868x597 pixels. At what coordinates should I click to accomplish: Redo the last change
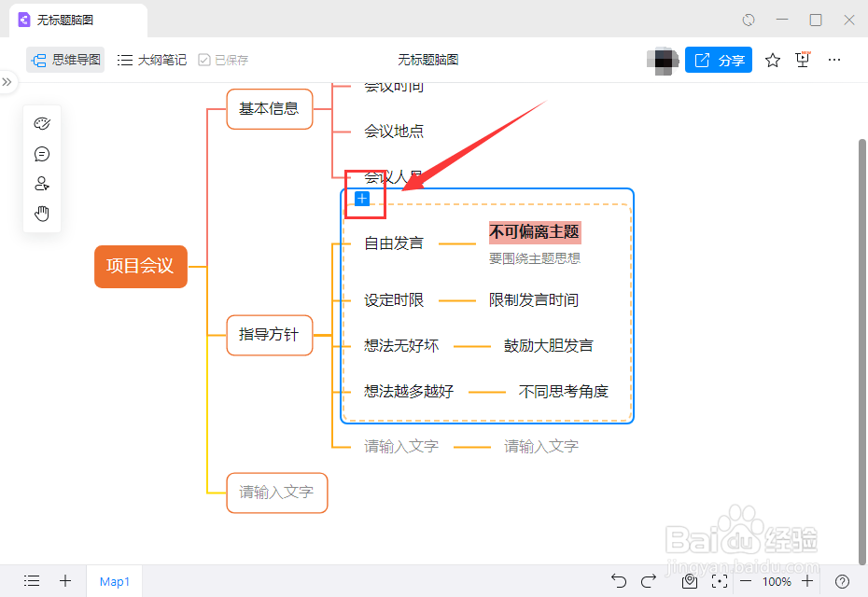pos(649,581)
